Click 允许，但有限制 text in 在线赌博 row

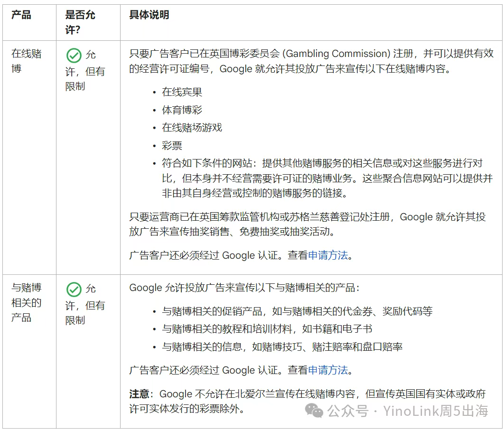click(x=85, y=71)
